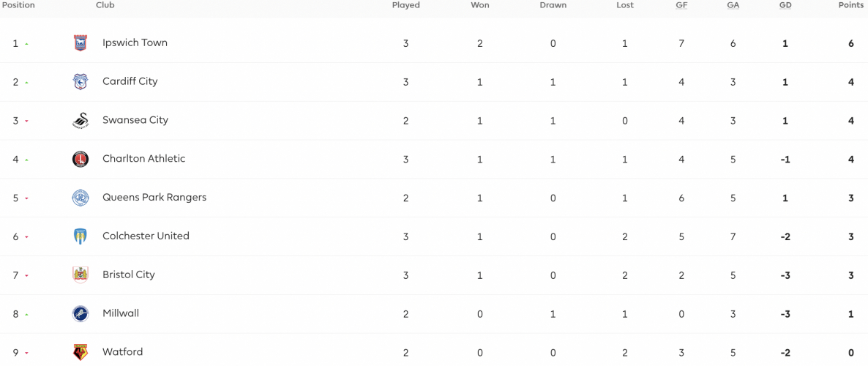
Task: Open the Queens Park Rangers link
Action: pos(154,197)
